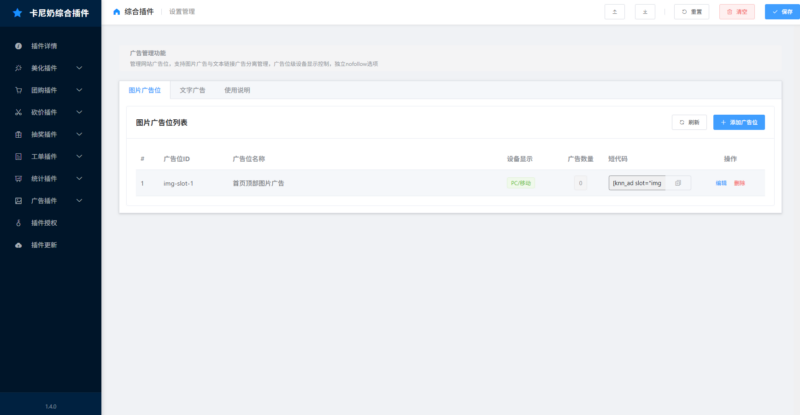
Task: Click the leftmost arrow icon button in top toolbar
Action: [614, 12]
